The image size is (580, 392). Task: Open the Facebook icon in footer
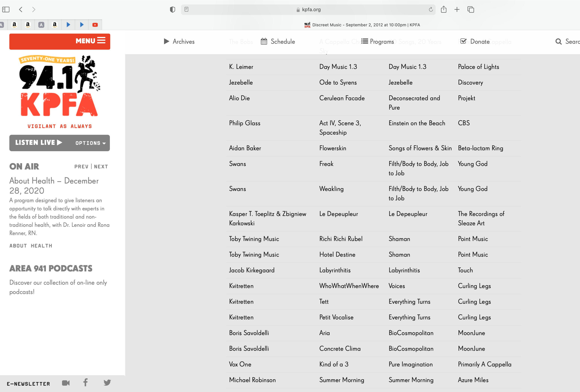pyautogui.click(x=86, y=382)
